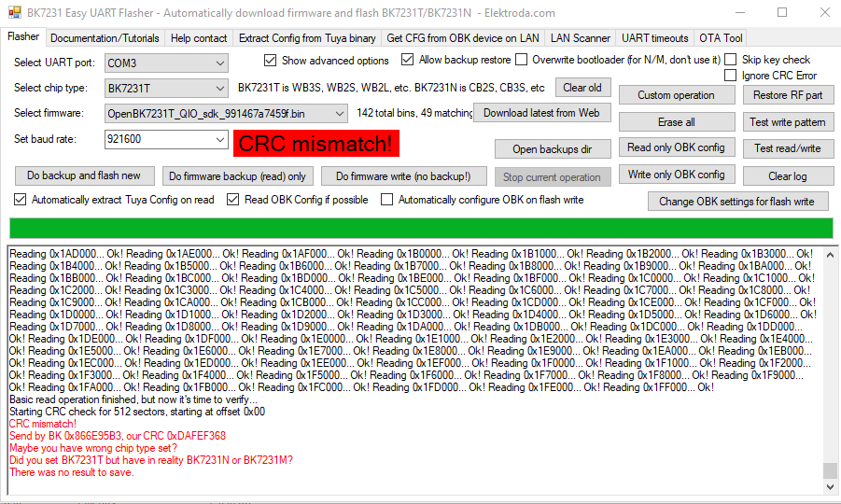The width and height of the screenshot is (841, 504).
Task: Click 'Basic read operation finished' log line
Action: coord(133,399)
